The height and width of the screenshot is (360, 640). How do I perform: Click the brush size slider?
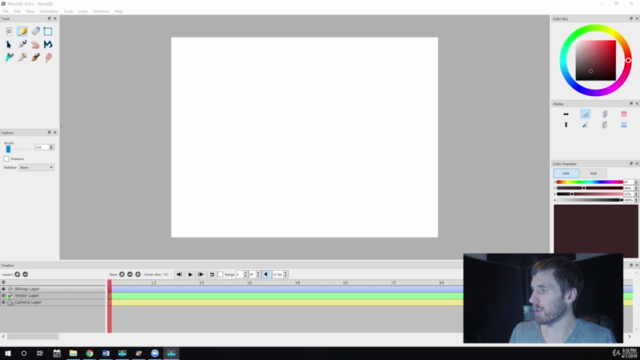[18, 149]
